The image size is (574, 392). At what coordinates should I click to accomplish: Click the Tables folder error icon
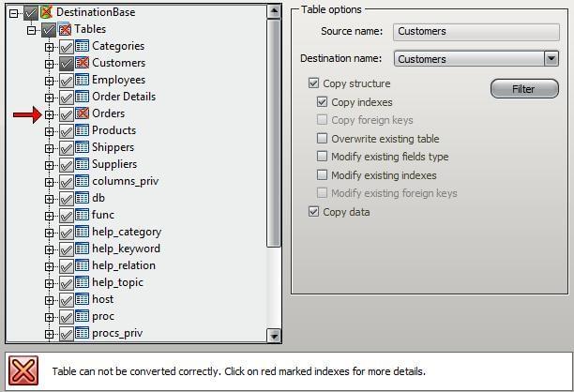pos(64,29)
